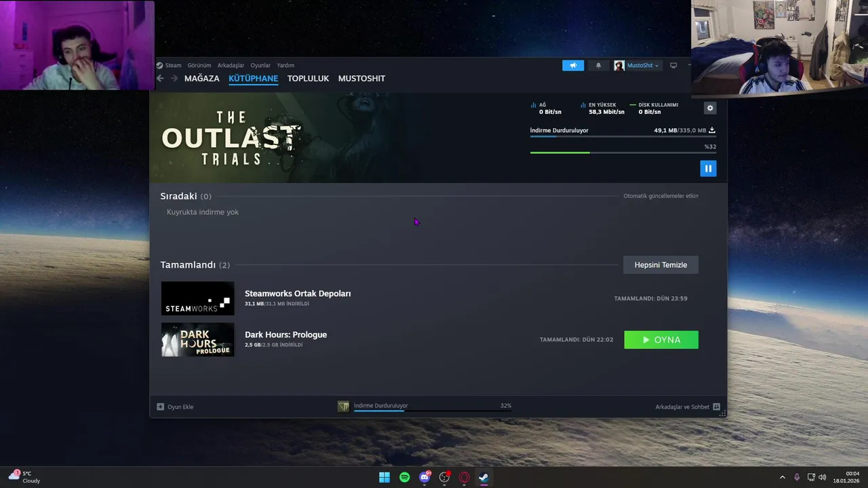Image resolution: width=868 pixels, height=488 pixels.
Task: Click the Steam window resize grip
Action: pyautogui.click(x=723, y=413)
